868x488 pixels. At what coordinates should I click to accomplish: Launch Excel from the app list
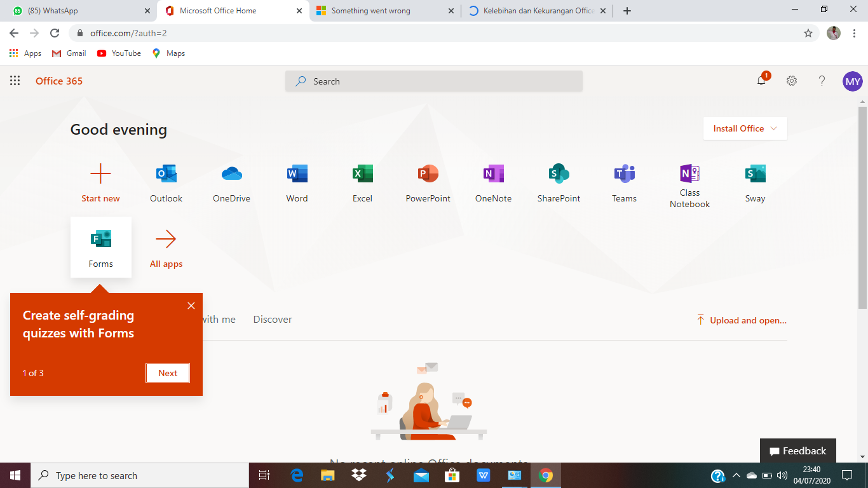click(x=362, y=183)
